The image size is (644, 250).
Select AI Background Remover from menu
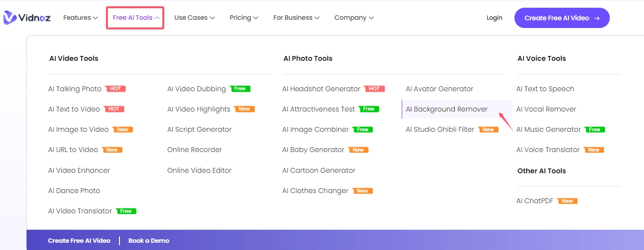(x=447, y=109)
